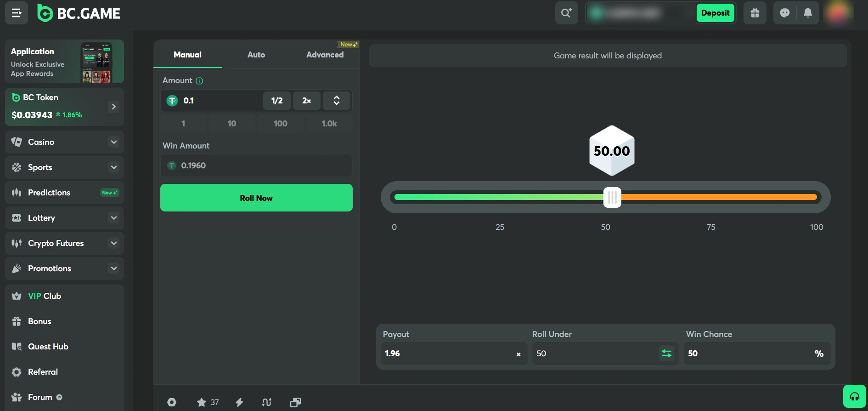The width and height of the screenshot is (868, 411).
Task: Click the Roll Now button
Action: click(x=256, y=198)
